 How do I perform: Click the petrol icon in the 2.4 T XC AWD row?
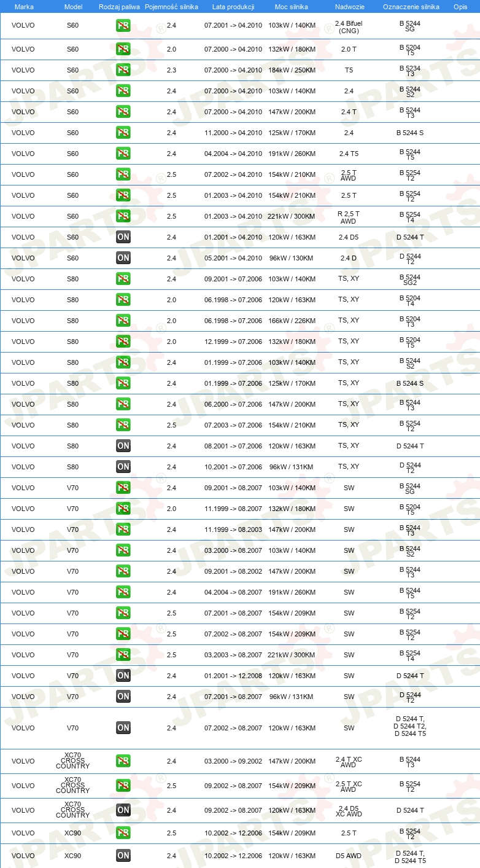click(123, 761)
